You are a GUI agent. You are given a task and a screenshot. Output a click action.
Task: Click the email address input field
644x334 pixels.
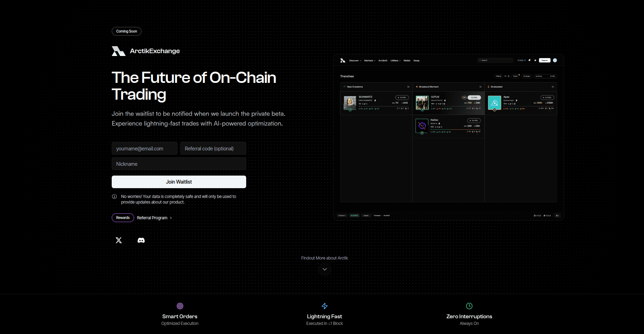coord(144,149)
